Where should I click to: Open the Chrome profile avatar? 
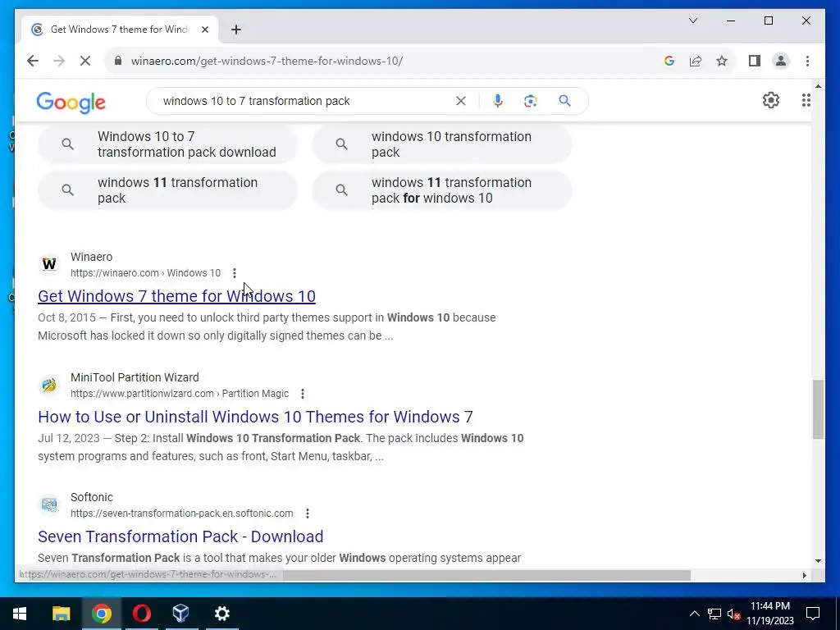click(x=781, y=61)
